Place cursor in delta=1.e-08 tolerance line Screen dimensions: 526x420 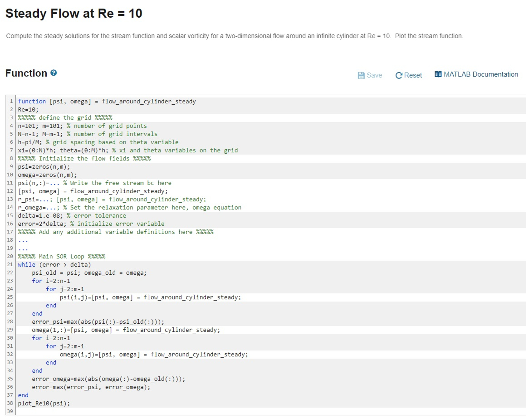72,216
